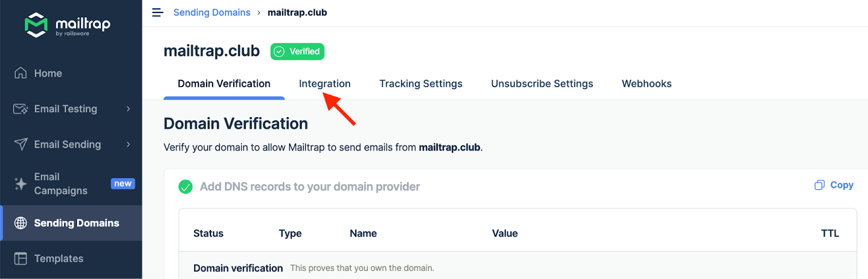Click the Mailtrap logo icon
The image size is (868, 279).
(x=36, y=25)
